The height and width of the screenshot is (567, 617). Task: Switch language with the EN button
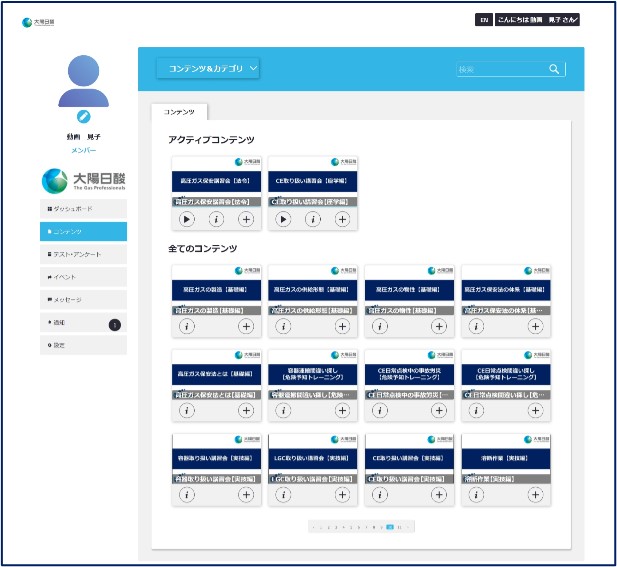(x=483, y=20)
